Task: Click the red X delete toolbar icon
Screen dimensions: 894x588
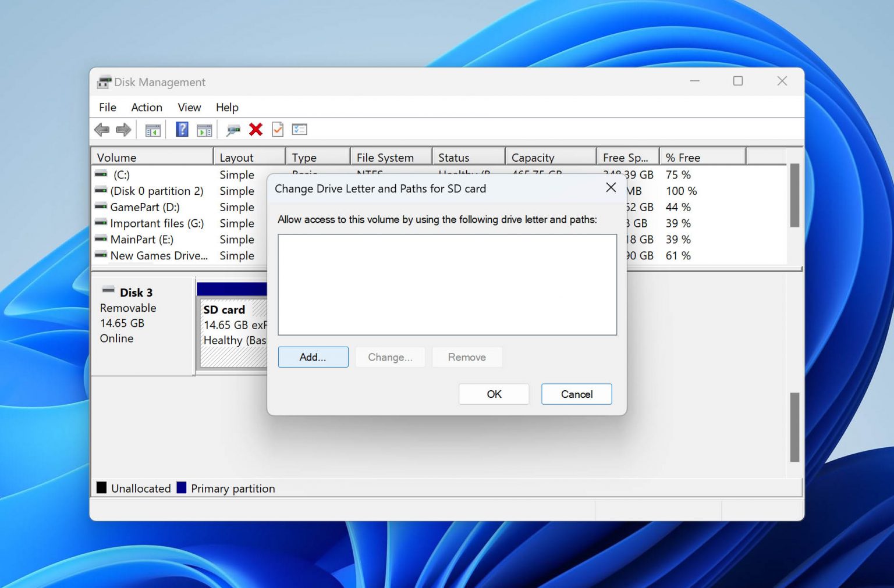Action: pos(256,129)
